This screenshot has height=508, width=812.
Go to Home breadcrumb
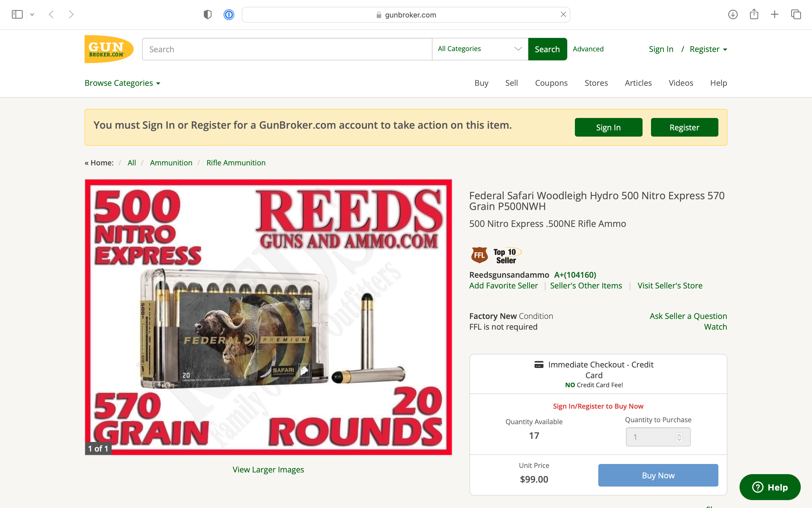[x=99, y=163]
